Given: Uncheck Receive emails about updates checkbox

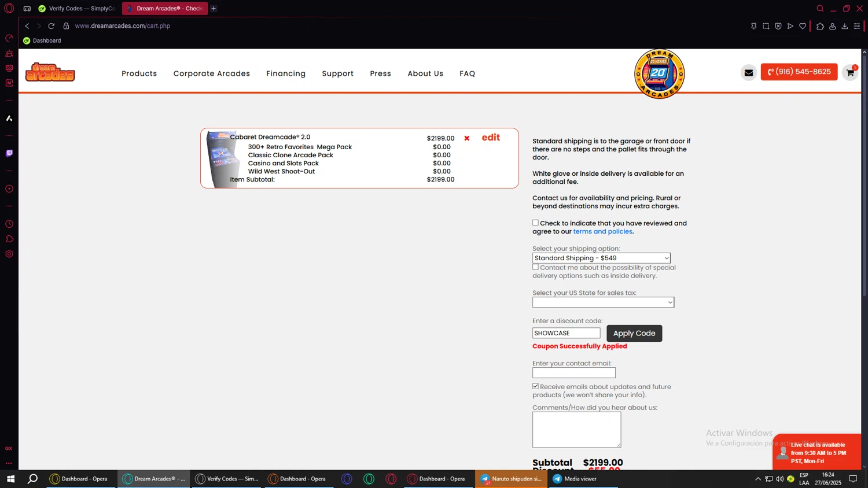Looking at the screenshot, I should pos(535,386).
